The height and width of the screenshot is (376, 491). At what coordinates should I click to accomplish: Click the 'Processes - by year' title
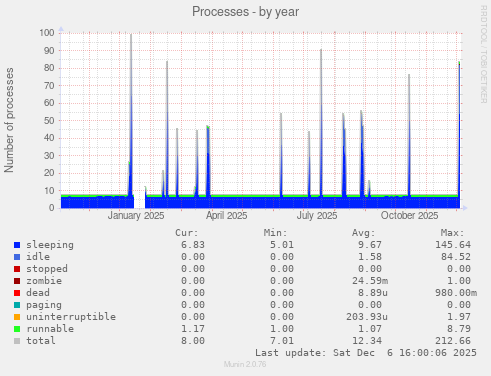coord(245,12)
